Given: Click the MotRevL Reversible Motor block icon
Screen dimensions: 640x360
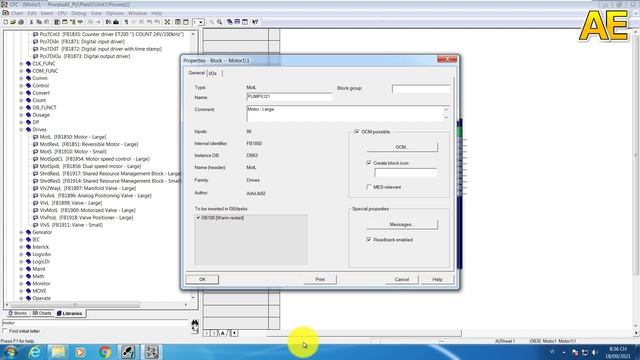Looking at the screenshot, I should 36,144.
